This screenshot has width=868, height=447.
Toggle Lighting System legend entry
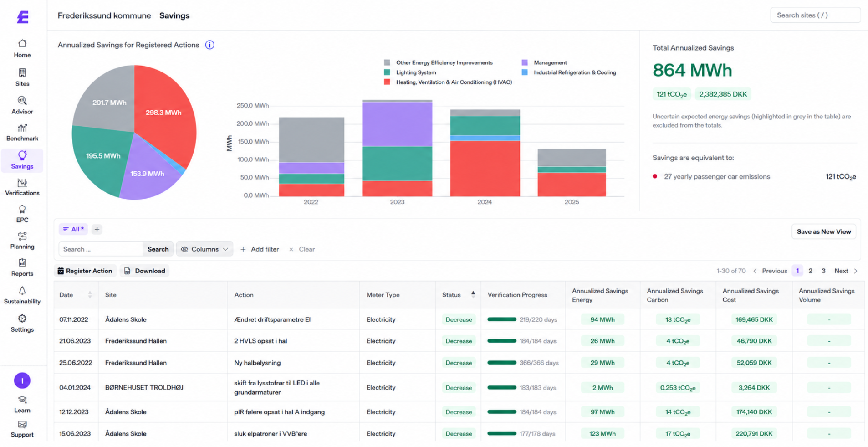410,72
